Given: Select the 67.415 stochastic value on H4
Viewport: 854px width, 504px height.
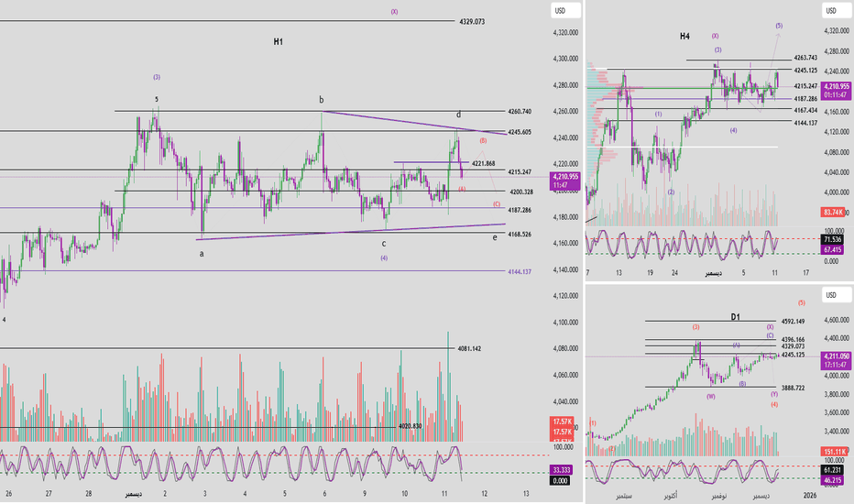Looking at the screenshot, I should click(833, 249).
